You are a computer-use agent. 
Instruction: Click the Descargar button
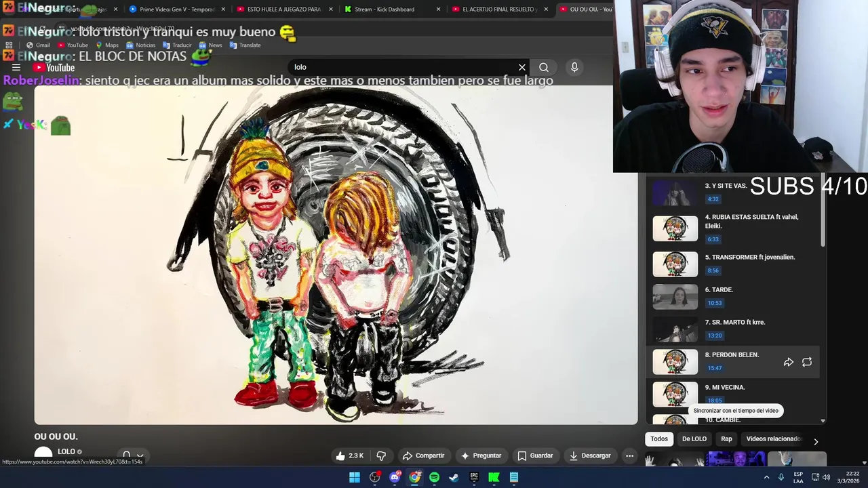tap(590, 455)
